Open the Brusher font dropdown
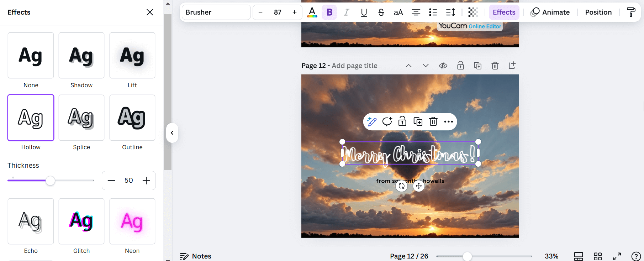This screenshot has height=261, width=644. point(216,12)
